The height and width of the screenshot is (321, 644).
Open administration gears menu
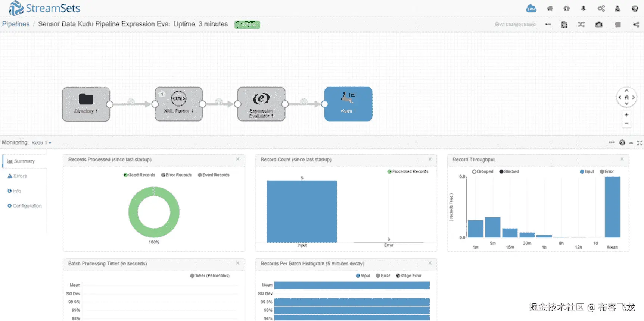click(x=601, y=9)
